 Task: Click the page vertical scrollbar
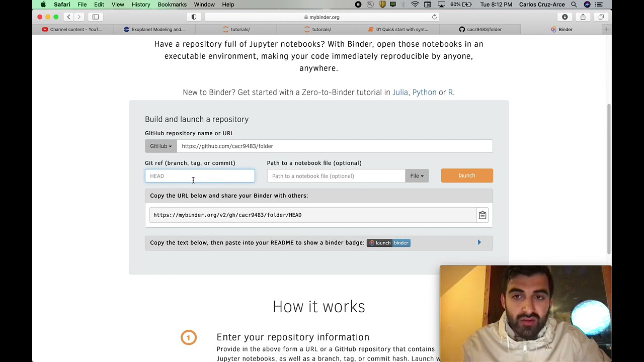tap(609, 178)
